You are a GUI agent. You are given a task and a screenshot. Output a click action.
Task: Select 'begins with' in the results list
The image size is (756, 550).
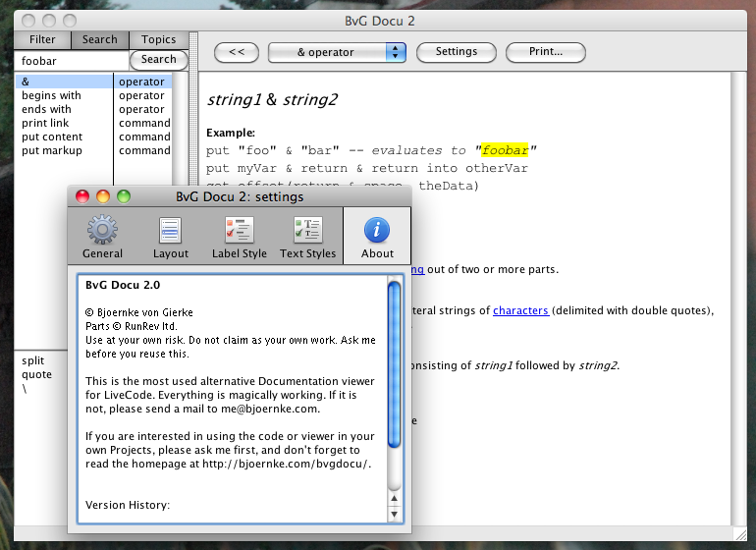52,96
